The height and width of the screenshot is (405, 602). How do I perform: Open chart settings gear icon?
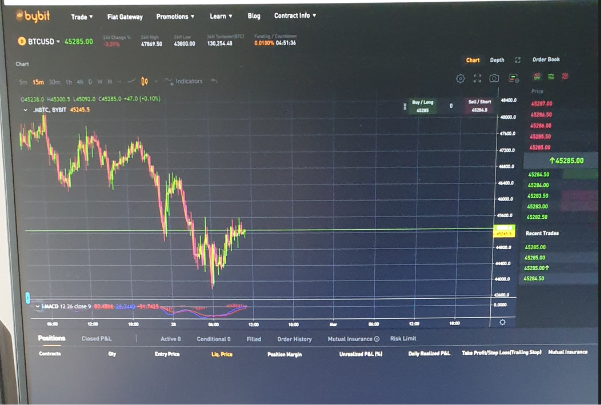[x=460, y=79]
